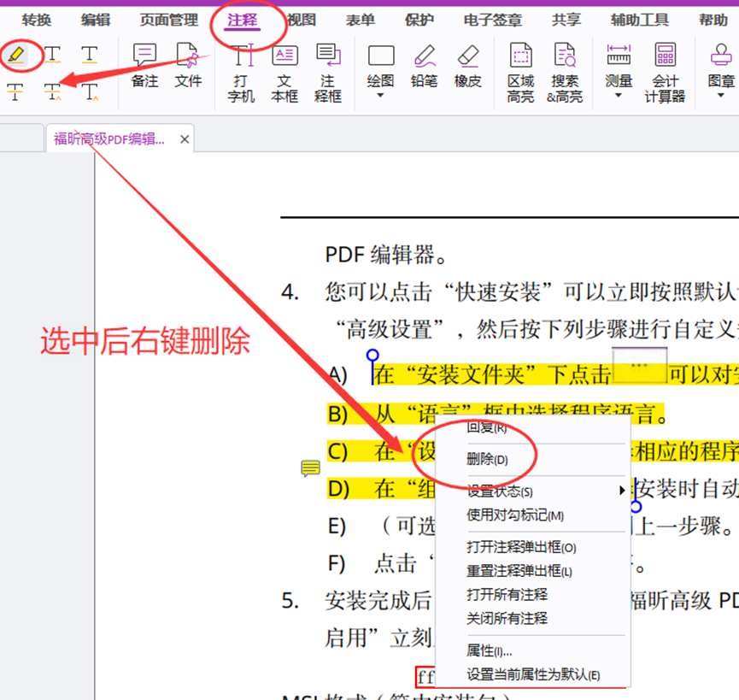This screenshot has height=700, width=739.
Task: Pick the 橡皮 eraser tool
Action: tap(467, 66)
